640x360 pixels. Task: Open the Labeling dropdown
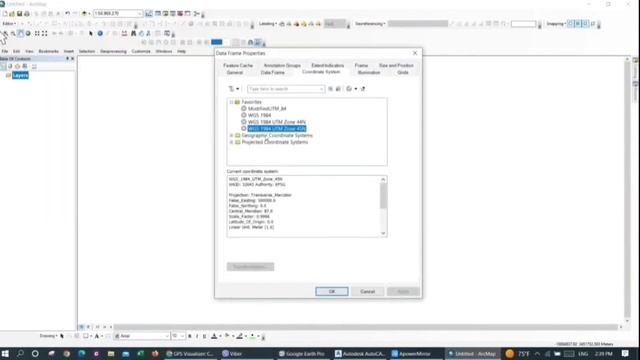pyautogui.click(x=268, y=24)
